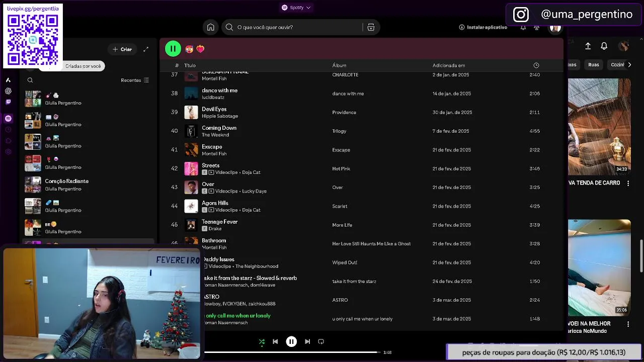Toggle shuffle in the player bar

(262, 341)
